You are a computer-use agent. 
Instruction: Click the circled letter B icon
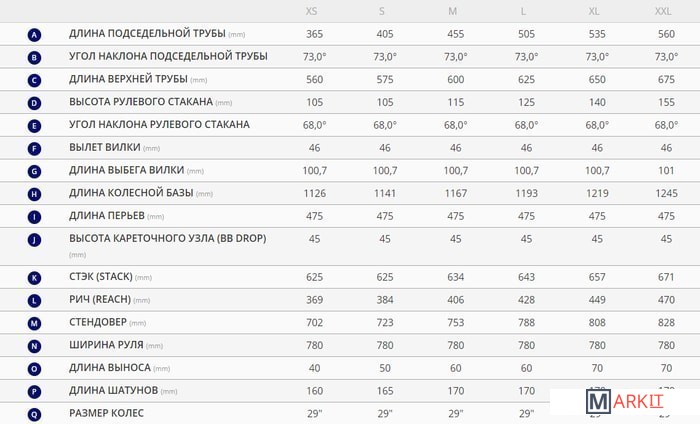click(x=35, y=57)
